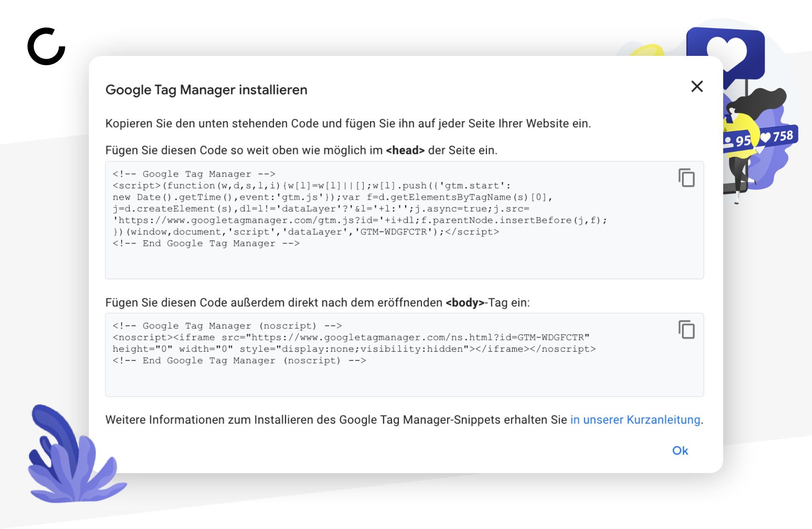Click the 'Weitere Informationen zum Installieren' sentence
The width and height of the screenshot is (812, 529).
404,420
